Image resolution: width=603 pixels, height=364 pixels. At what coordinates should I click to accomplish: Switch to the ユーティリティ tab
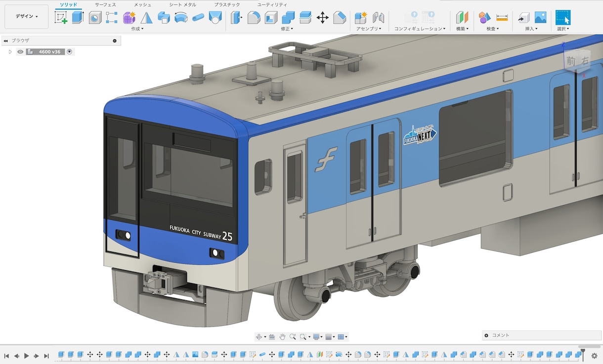pos(272,4)
